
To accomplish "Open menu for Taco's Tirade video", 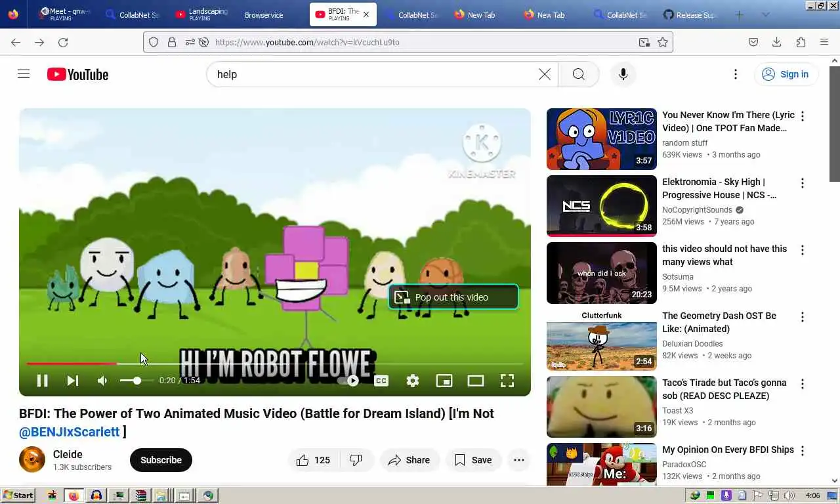I will pyautogui.click(x=802, y=384).
